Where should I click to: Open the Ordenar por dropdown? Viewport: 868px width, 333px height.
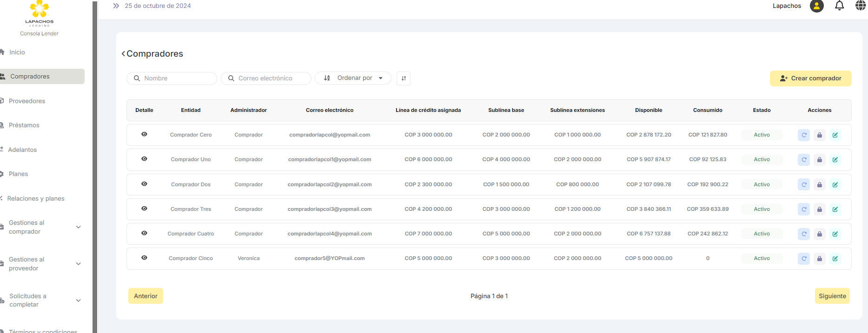(x=353, y=78)
